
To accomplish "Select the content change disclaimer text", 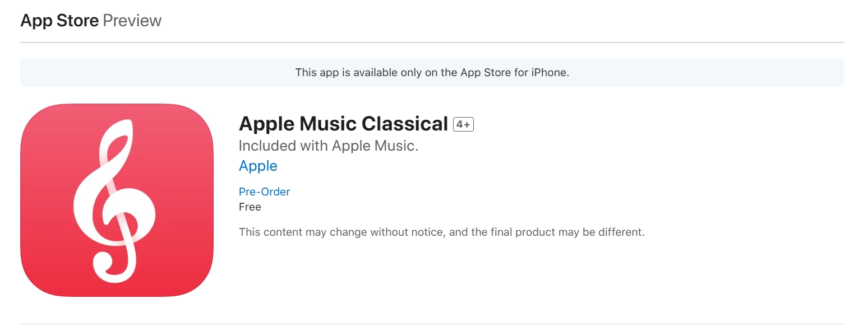I will [442, 231].
